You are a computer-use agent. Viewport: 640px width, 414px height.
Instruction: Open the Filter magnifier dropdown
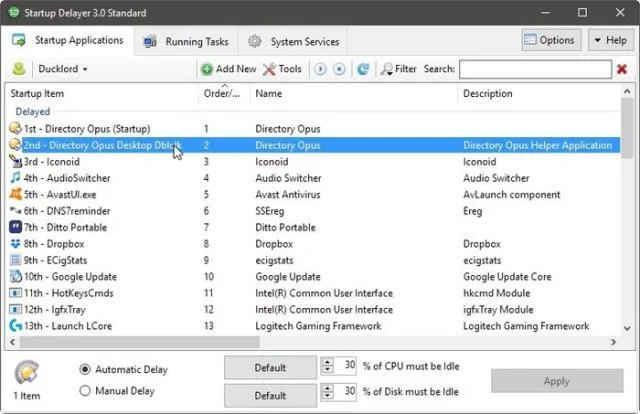coord(398,69)
